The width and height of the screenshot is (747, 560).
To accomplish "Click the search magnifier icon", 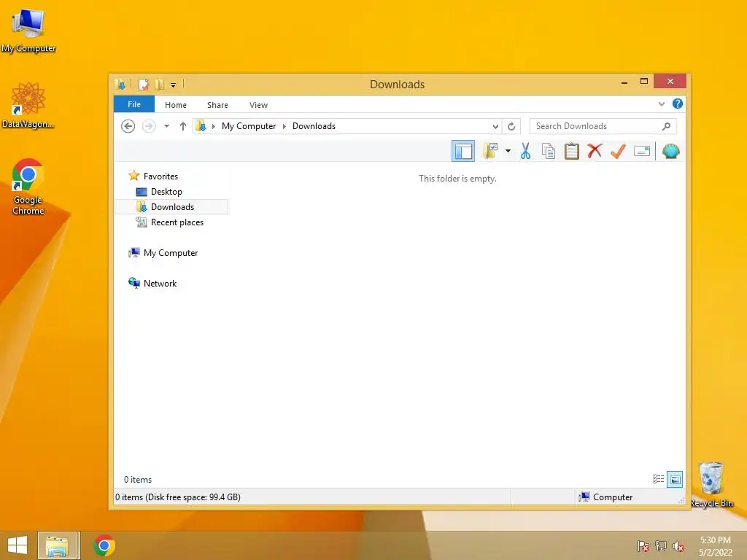I will pos(666,126).
